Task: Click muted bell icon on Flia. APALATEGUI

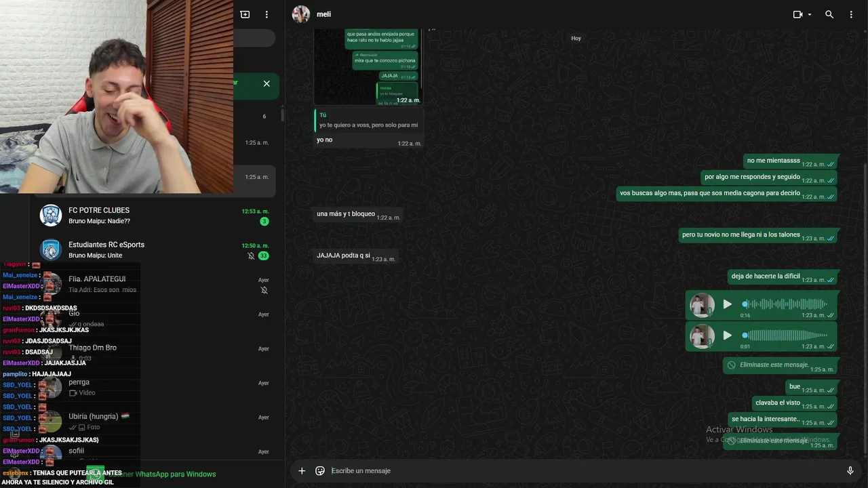Action: pos(264,290)
